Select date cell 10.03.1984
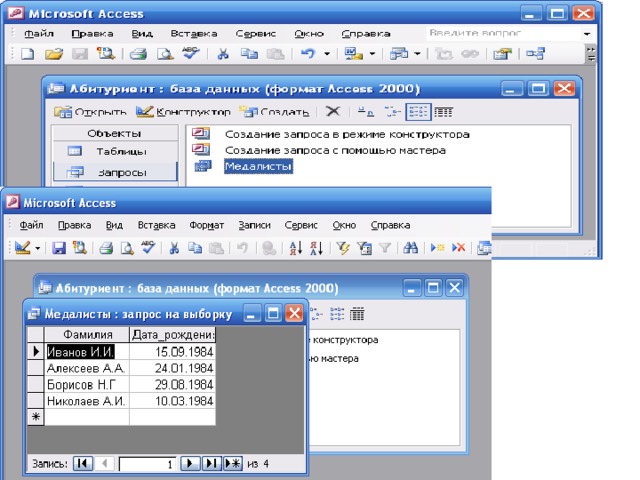Screen dimensions: 640x480 click(173, 401)
